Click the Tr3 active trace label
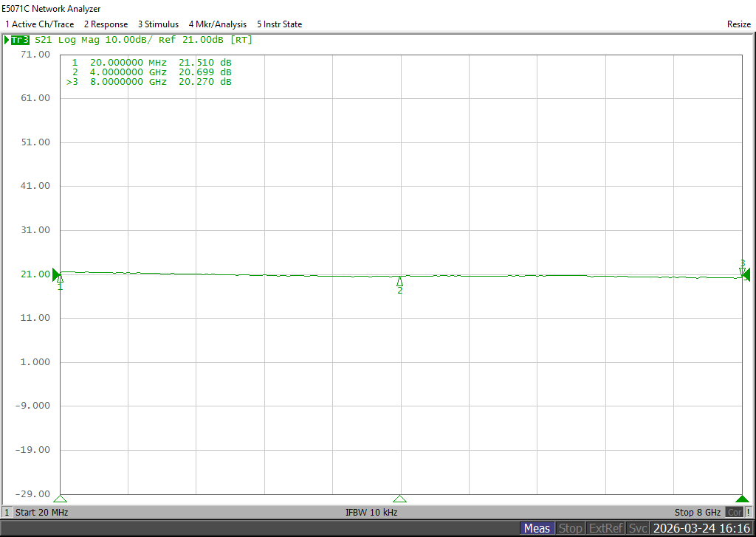This screenshot has height=537, width=756. pyautogui.click(x=20, y=40)
